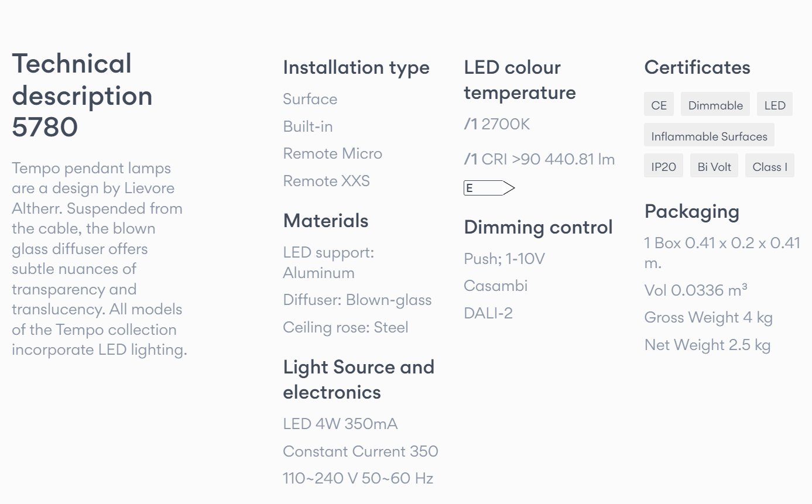
Task: Select Push; 1-10V dimming control
Action: [x=504, y=258]
